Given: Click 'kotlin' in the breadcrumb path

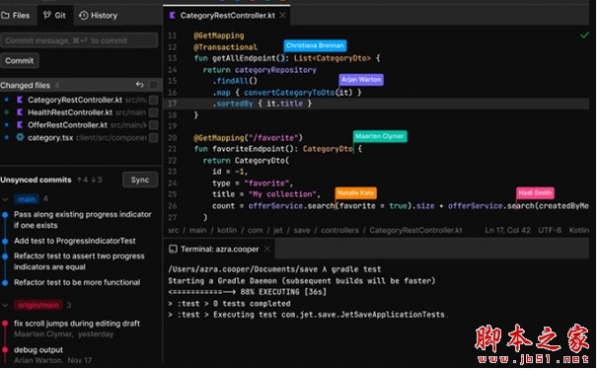Looking at the screenshot, I should (227, 230).
